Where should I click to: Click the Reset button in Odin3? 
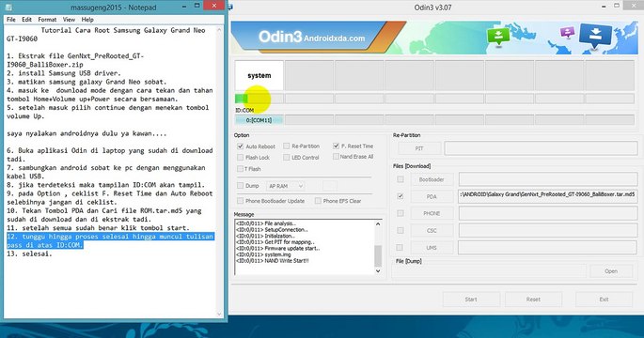[533, 299]
